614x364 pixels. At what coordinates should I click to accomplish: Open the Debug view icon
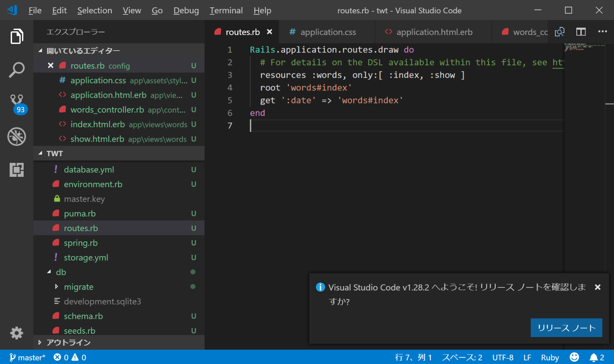tap(17, 137)
